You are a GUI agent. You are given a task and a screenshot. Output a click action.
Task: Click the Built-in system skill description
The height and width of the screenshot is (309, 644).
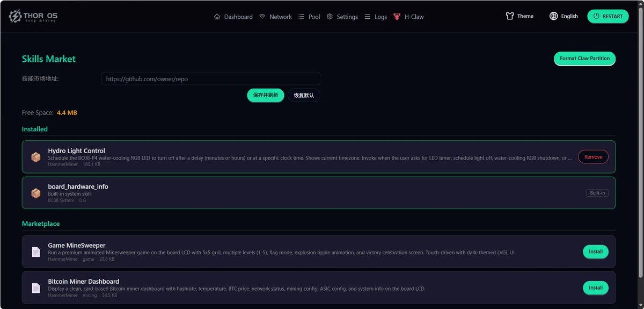[x=69, y=194]
